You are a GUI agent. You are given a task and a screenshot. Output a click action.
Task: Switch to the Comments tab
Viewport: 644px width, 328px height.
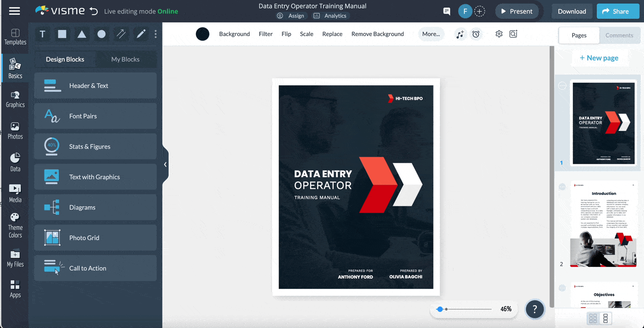click(619, 35)
